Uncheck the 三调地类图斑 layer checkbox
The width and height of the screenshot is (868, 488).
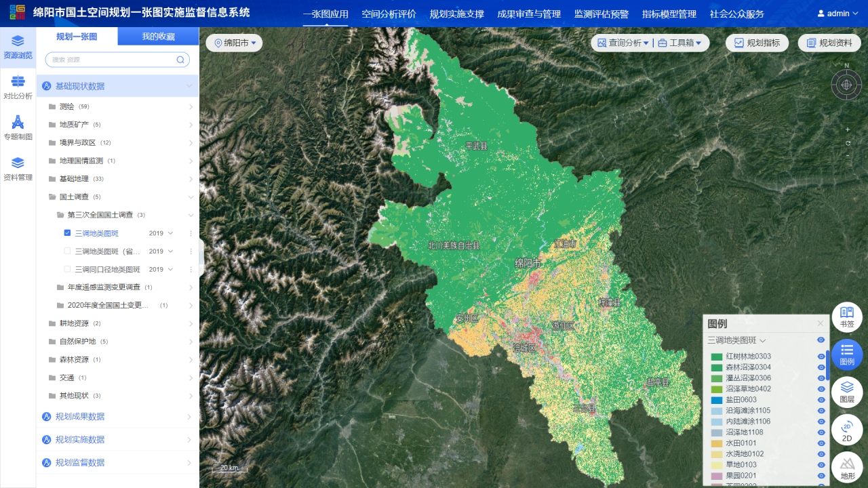coord(67,233)
